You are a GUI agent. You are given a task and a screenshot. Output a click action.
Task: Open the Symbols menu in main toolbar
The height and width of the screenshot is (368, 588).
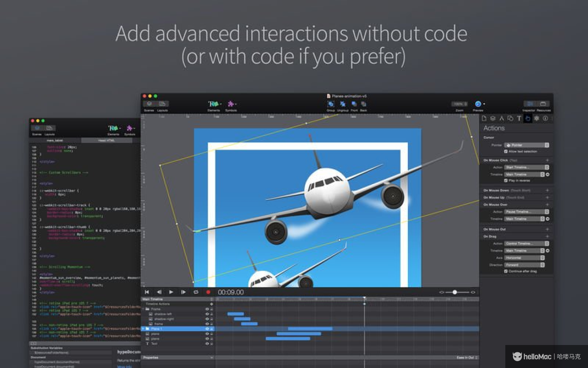[231, 104]
